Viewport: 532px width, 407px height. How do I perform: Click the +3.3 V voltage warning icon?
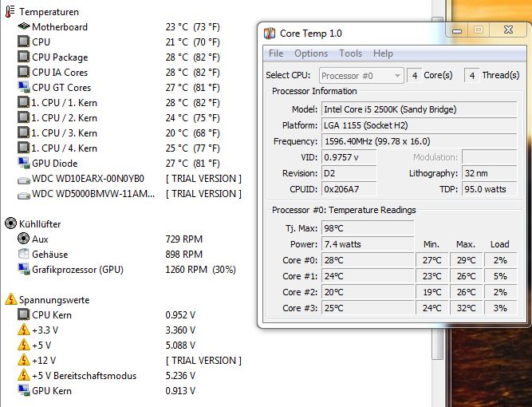[x=23, y=330]
